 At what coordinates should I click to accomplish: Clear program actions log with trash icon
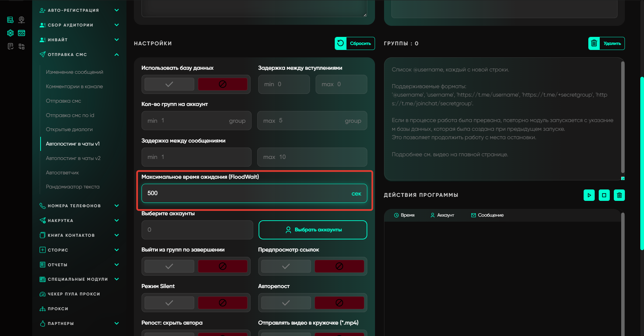(x=619, y=195)
